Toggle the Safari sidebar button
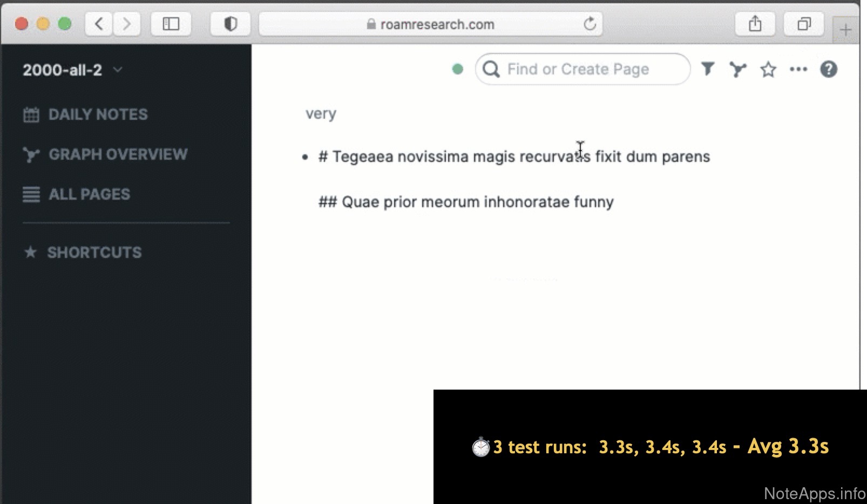The height and width of the screenshot is (504, 867). pyautogui.click(x=171, y=24)
